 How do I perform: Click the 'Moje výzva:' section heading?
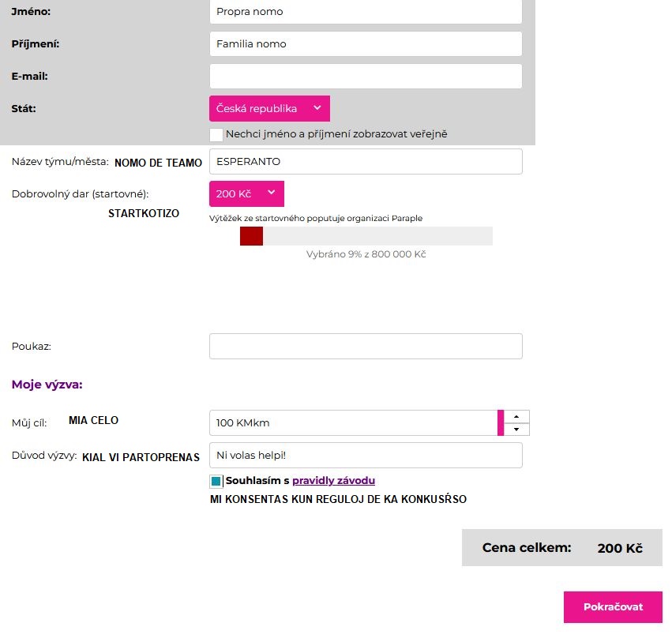tap(47, 385)
